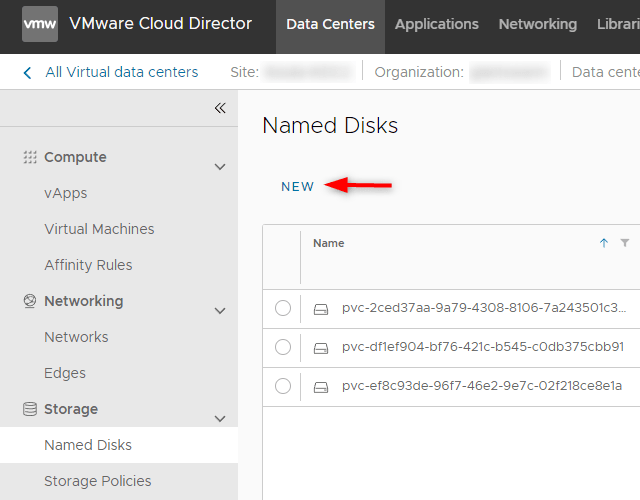Open vApps in the sidebar
640x500 pixels.
coord(66,193)
